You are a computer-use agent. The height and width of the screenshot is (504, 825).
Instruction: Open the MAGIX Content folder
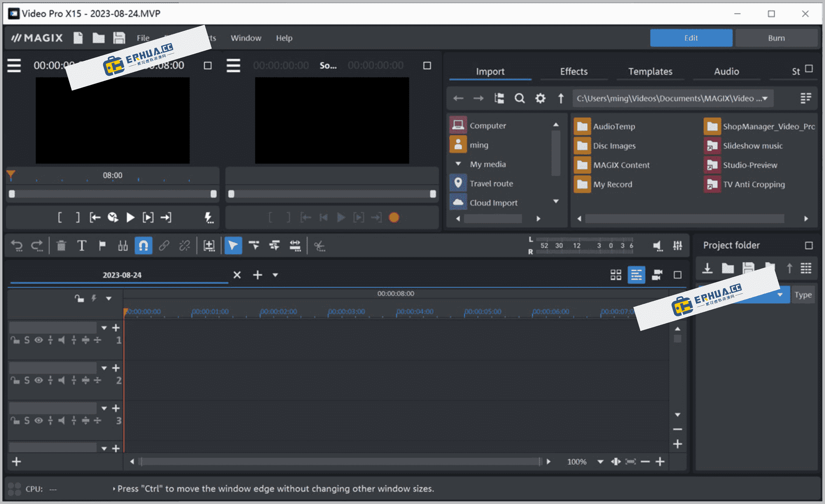tap(621, 165)
